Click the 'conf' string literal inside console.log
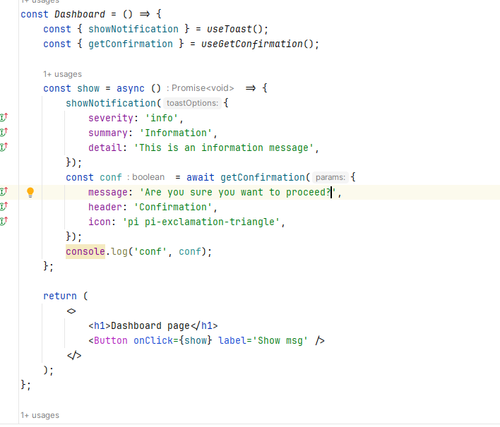The width and height of the screenshot is (500, 427). point(150,251)
